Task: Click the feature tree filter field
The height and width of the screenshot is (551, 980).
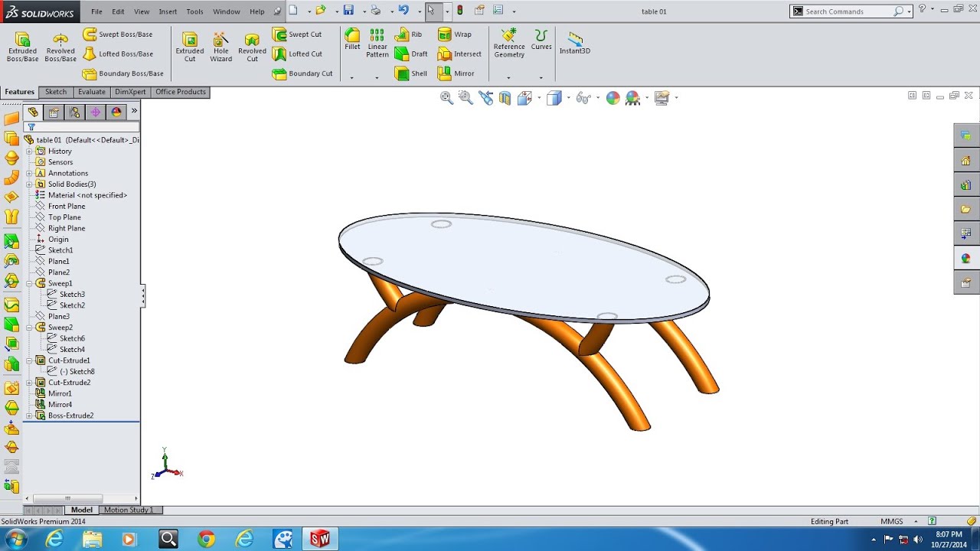Action: 82,127
